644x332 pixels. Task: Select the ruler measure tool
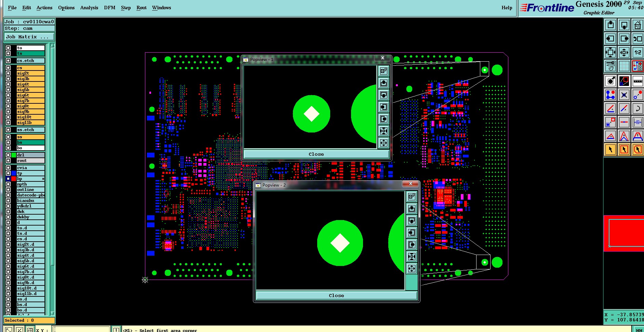click(638, 81)
